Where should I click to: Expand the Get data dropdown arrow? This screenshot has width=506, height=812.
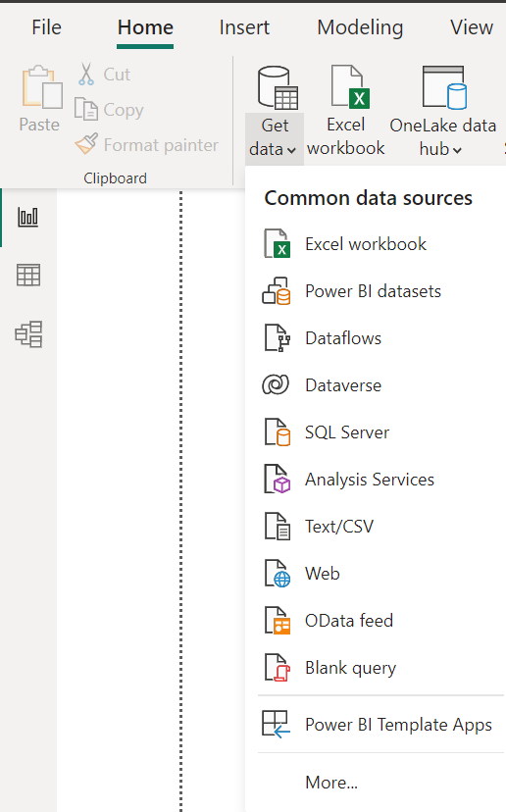[291, 150]
